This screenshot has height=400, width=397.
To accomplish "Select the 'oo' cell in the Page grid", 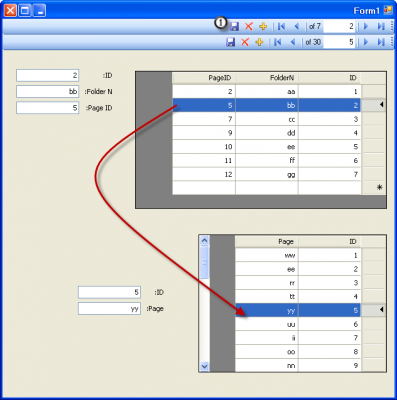I will [x=267, y=352].
